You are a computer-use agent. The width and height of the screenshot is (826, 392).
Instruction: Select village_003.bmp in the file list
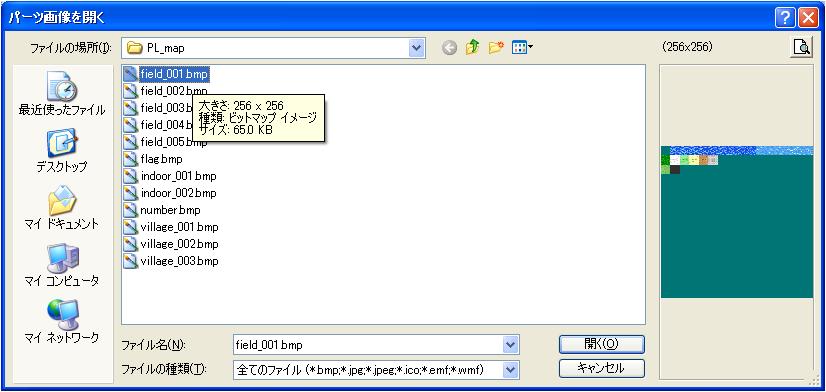coord(171,261)
